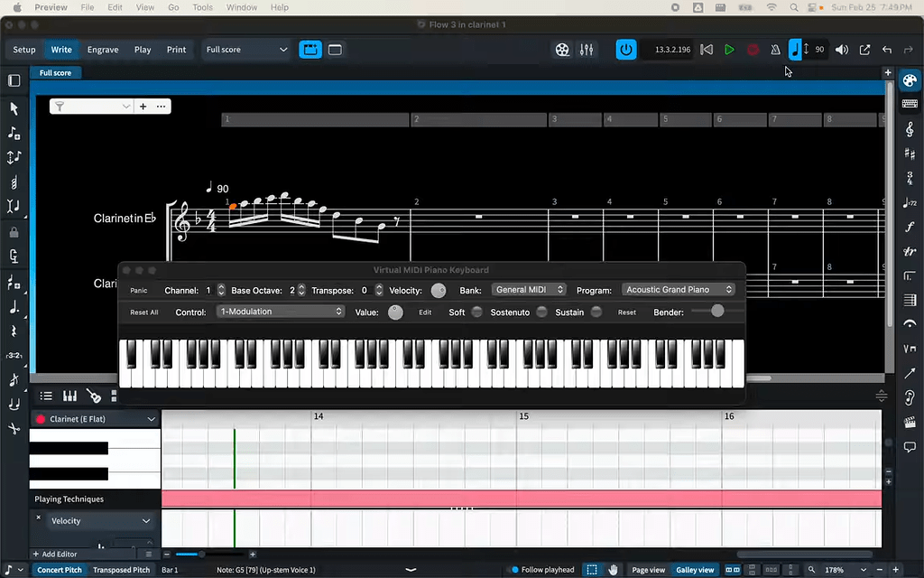924x578 pixels.
Task: Toggle left panel visibility
Action: pyautogui.click(x=14, y=80)
